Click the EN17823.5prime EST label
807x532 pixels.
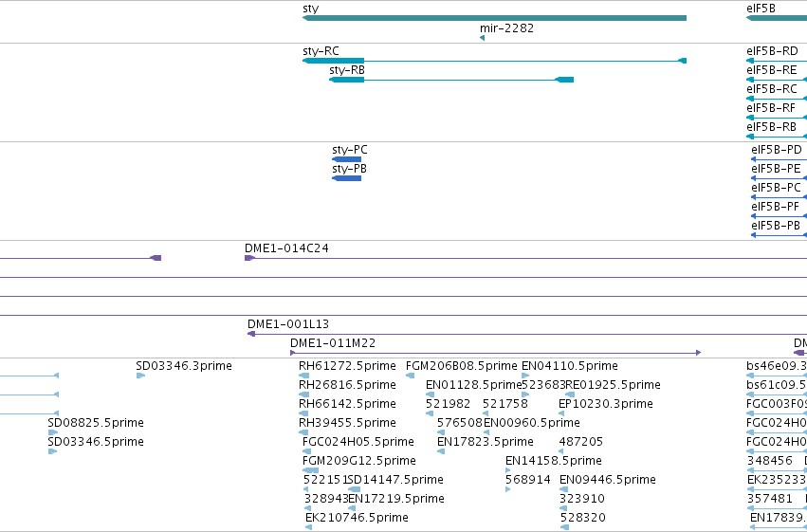point(486,442)
